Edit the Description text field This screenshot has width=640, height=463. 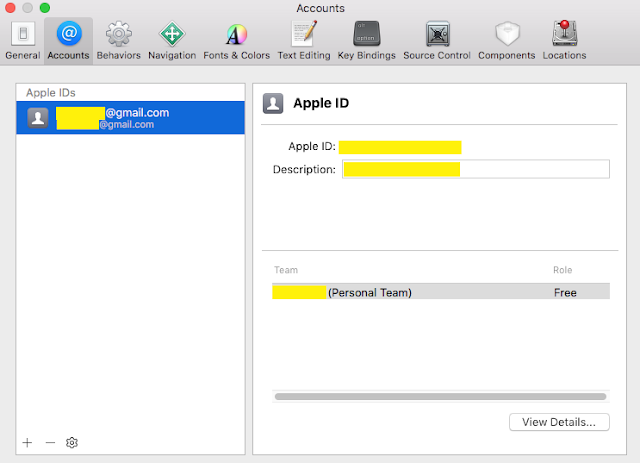click(x=476, y=169)
